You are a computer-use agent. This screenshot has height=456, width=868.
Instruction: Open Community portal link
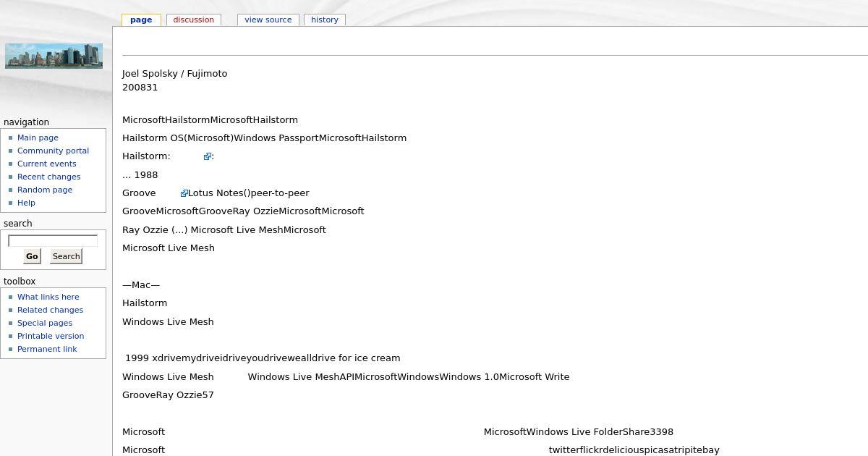click(53, 151)
